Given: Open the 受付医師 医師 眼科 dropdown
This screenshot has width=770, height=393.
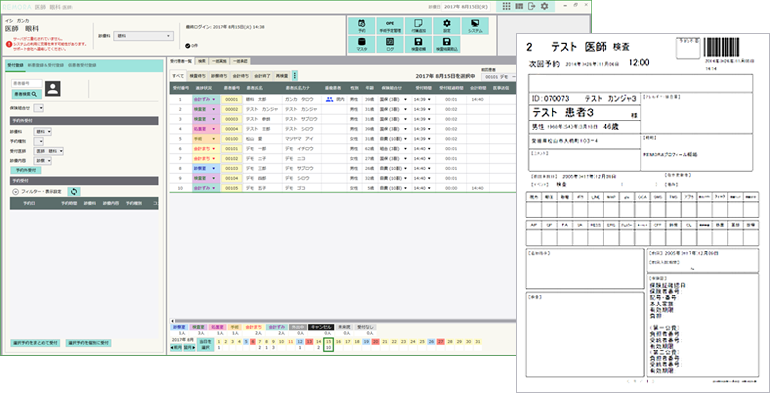Looking at the screenshot, I should pos(48,151).
